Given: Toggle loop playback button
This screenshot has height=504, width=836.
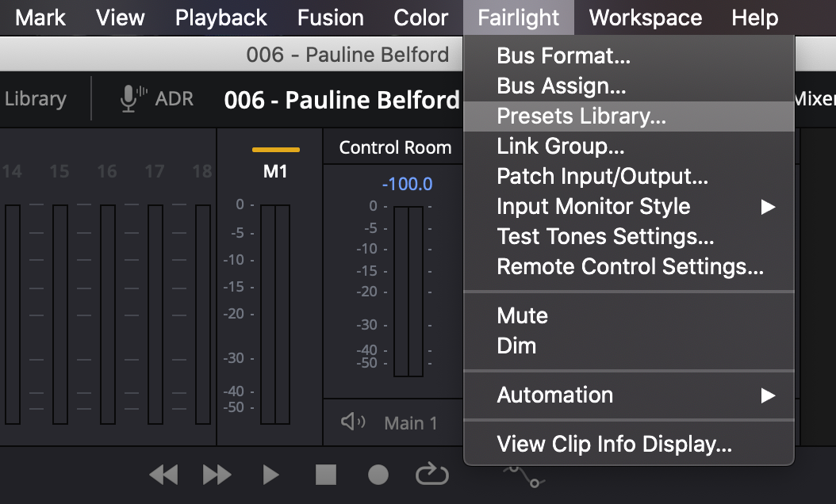Looking at the screenshot, I should [x=432, y=474].
